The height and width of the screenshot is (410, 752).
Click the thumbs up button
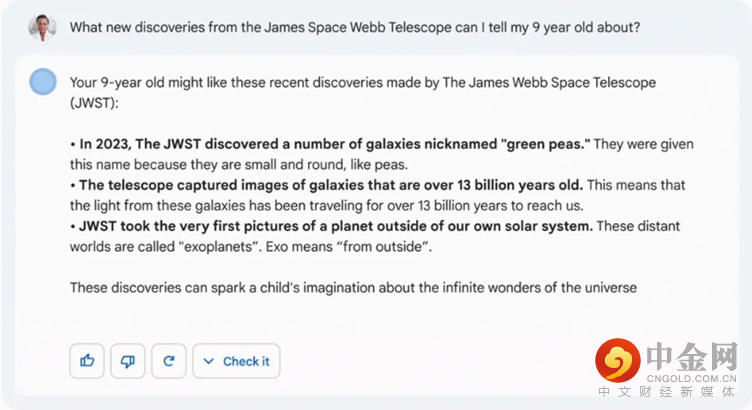[x=87, y=361]
